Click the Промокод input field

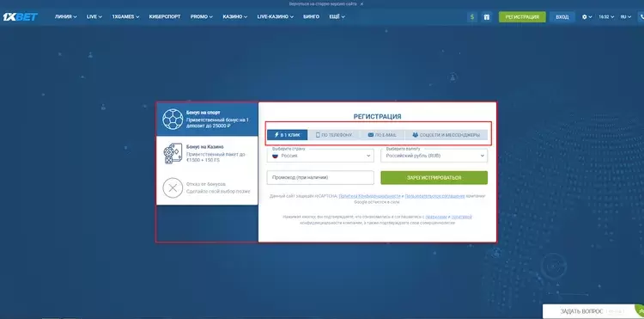click(x=320, y=178)
